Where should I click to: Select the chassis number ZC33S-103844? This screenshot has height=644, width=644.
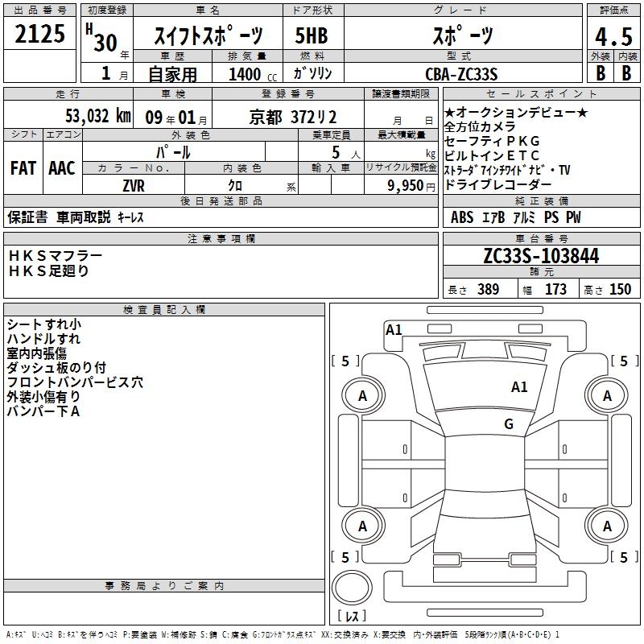541,255
